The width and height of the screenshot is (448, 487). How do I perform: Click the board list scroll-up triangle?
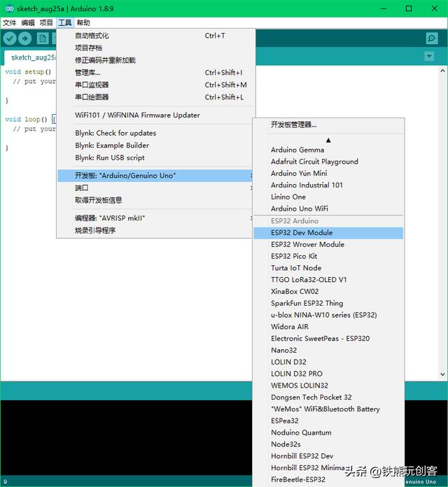click(328, 141)
